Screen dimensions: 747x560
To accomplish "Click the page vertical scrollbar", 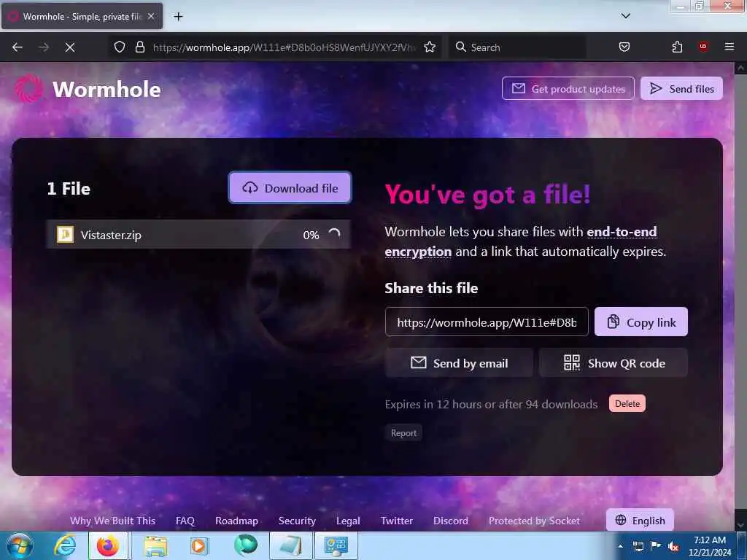I will (740, 296).
